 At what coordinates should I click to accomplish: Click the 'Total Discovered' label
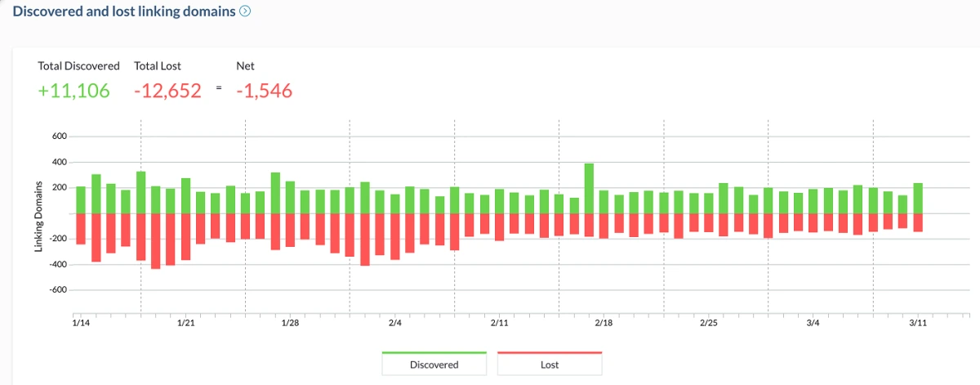click(78, 65)
